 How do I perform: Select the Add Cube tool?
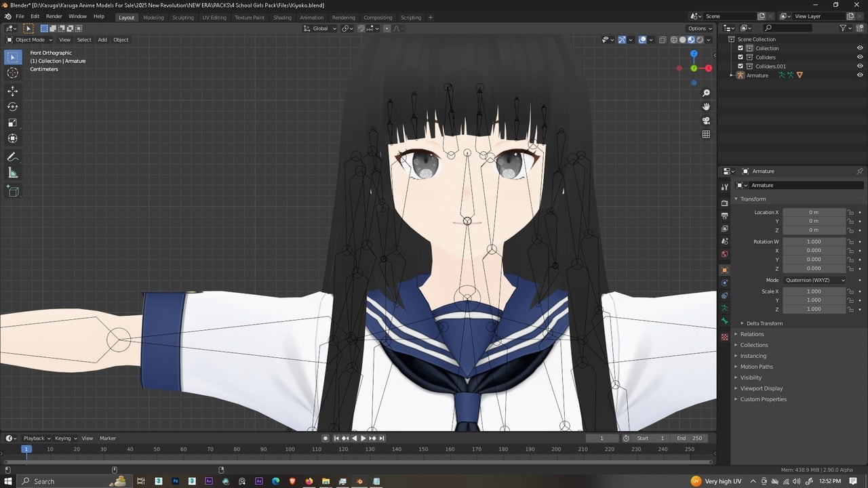tap(13, 192)
